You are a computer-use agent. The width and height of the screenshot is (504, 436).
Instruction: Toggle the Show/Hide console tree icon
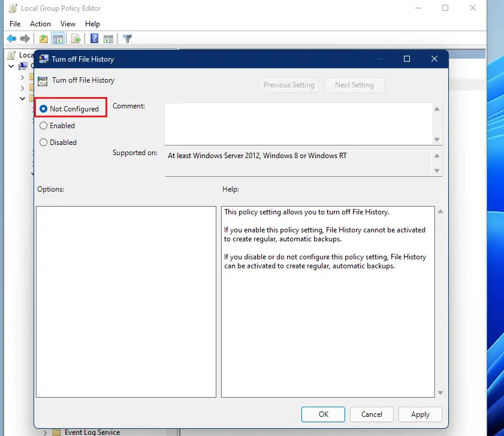pos(58,39)
